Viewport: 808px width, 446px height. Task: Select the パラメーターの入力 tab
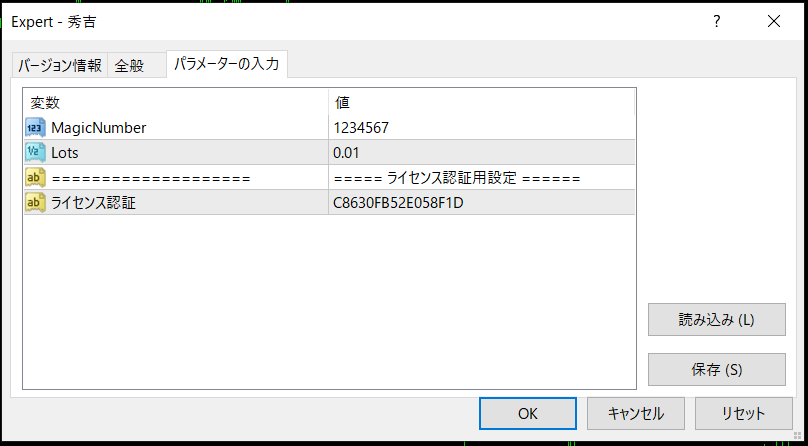[x=229, y=65]
